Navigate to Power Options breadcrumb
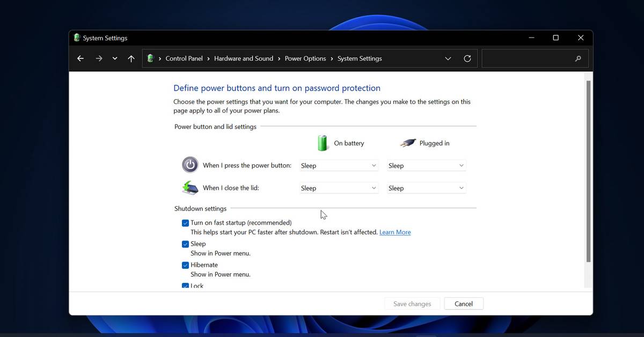This screenshot has width=644, height=337. point(305,58)
